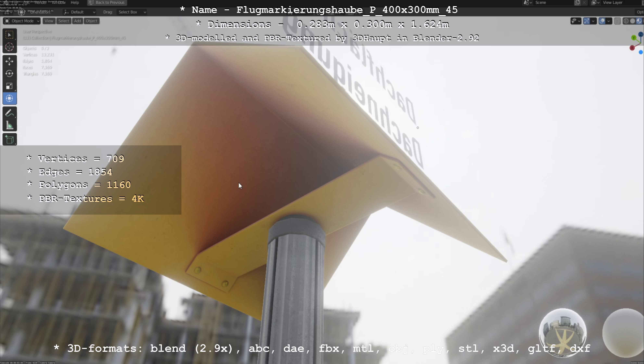Switch to wireframe viewport shading
Image resolution: width=644 pixels, height=364 pixels.
pos(626,21)
